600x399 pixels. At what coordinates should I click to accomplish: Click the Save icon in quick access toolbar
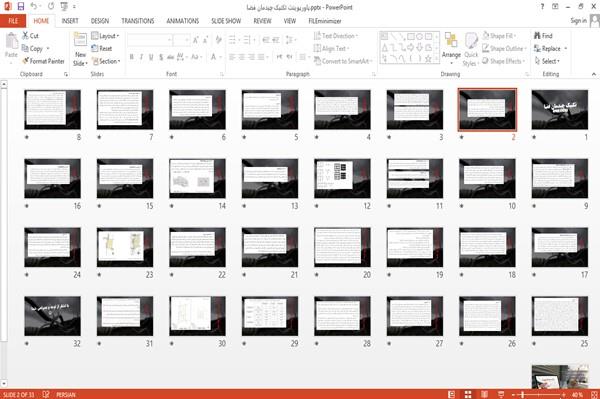tap(21, 6)
